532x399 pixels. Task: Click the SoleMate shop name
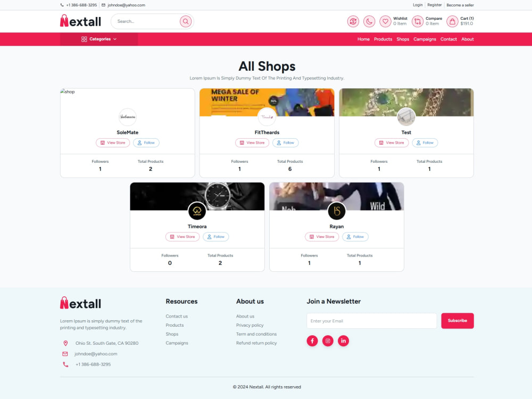coord(128,132)
